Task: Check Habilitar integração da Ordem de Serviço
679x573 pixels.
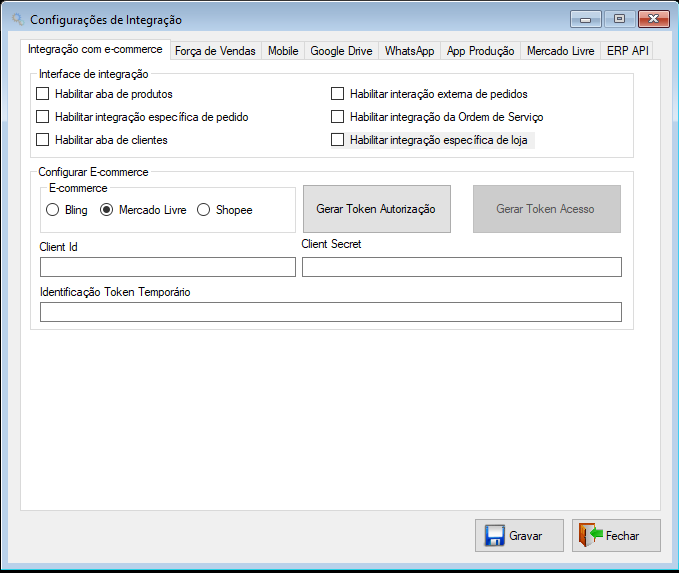Action: coord(337,117)
